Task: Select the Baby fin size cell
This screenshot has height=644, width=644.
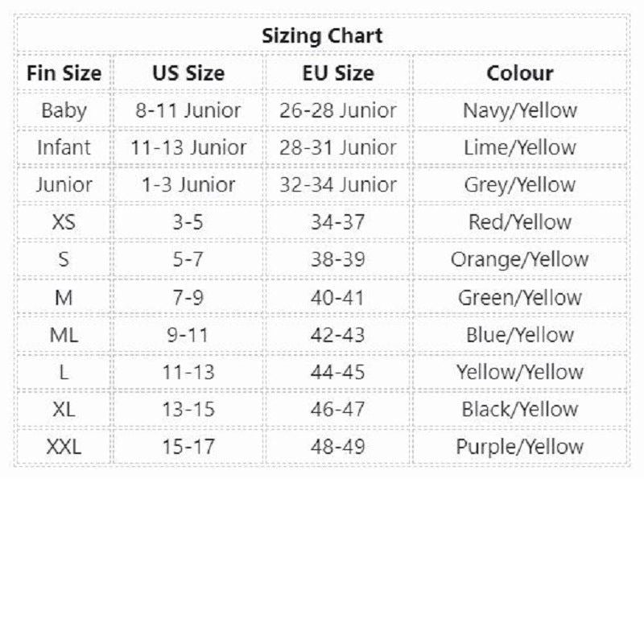Action: click(x=64, y=110)
